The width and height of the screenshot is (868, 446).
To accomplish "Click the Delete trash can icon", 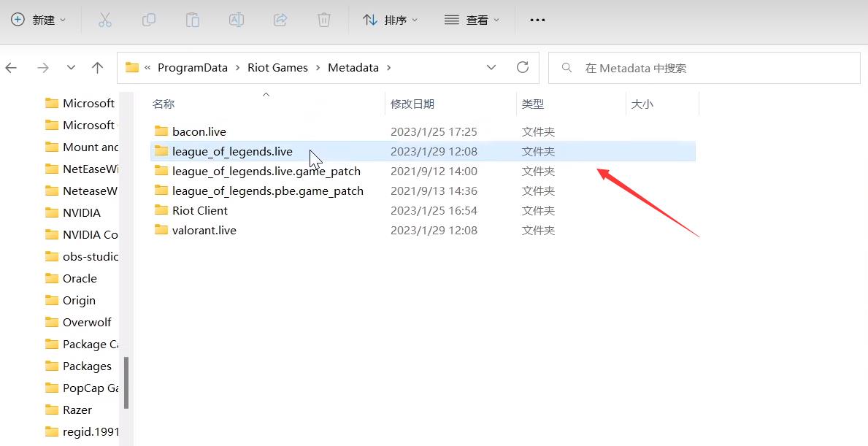I will tap(324, 20).
